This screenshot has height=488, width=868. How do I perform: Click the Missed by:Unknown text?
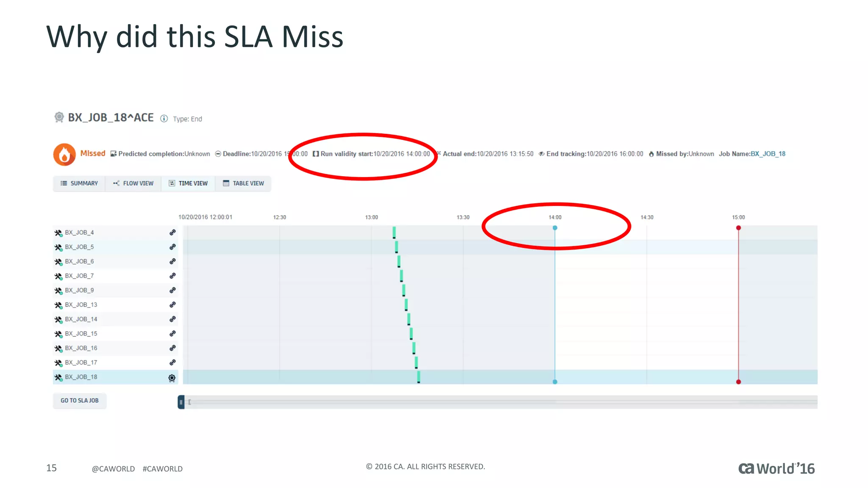pyautogui.click(x=685, y=154)
